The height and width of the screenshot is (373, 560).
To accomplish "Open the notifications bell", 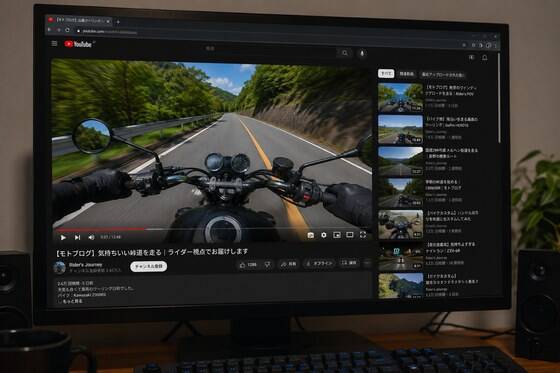I will (485, 58).
